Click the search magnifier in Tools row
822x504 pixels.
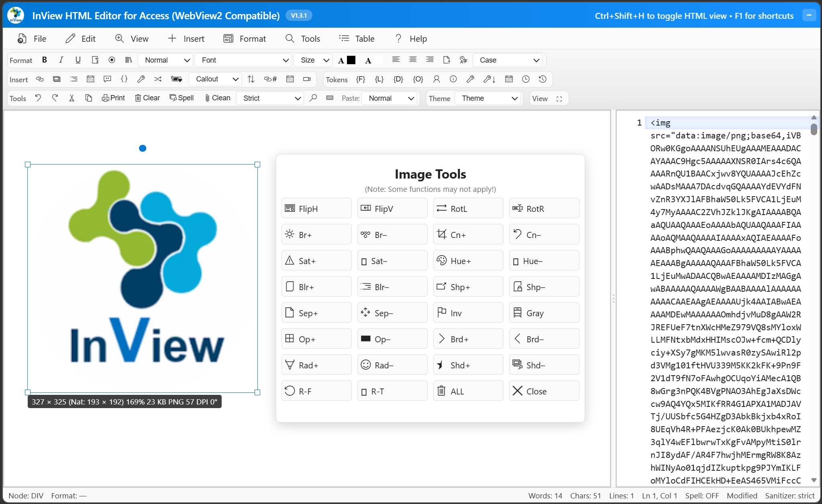313,98
